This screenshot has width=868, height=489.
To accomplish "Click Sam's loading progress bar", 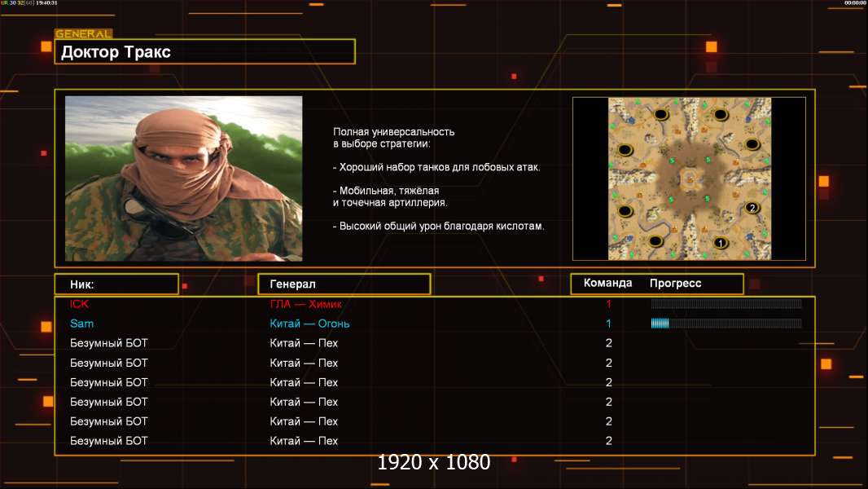I will pyautogui.click(x=726, y=324).
